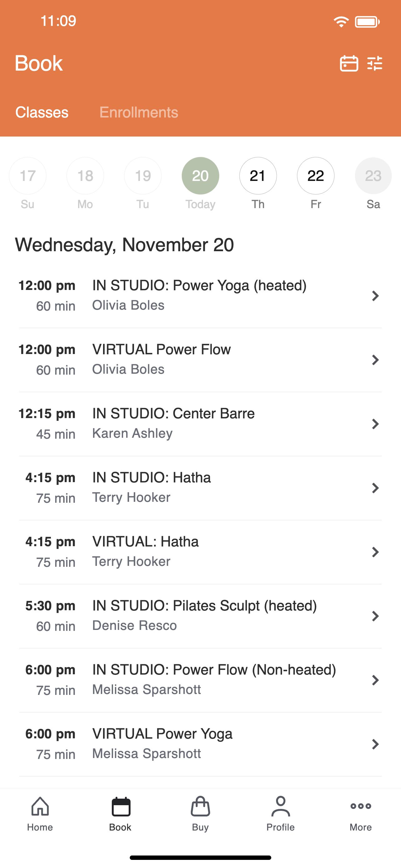Open the filter sliders icon
Screen dimensions: 401x868
click(375, 63)
